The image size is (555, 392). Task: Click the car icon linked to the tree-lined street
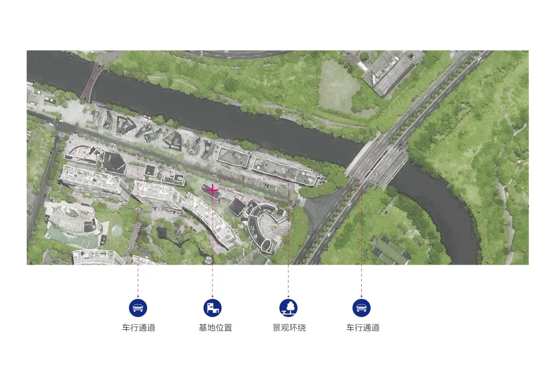[x=138, y=307]
